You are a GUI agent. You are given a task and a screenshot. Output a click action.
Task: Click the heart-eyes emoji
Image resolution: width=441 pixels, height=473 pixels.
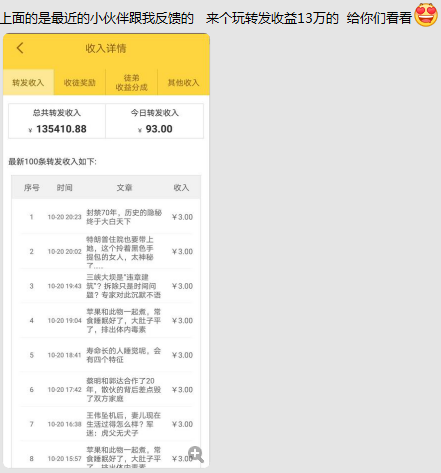[426, 15]
